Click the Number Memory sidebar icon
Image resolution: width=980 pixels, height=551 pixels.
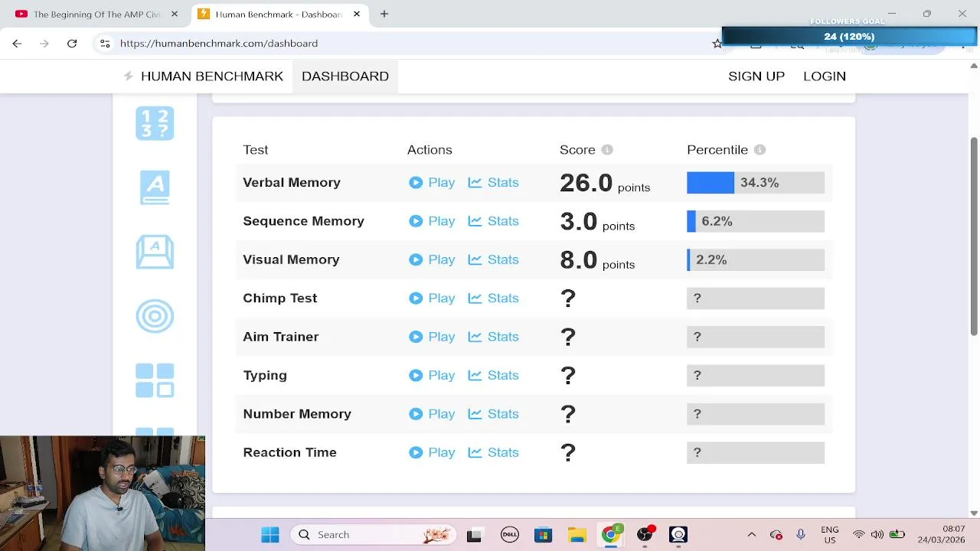155,123
